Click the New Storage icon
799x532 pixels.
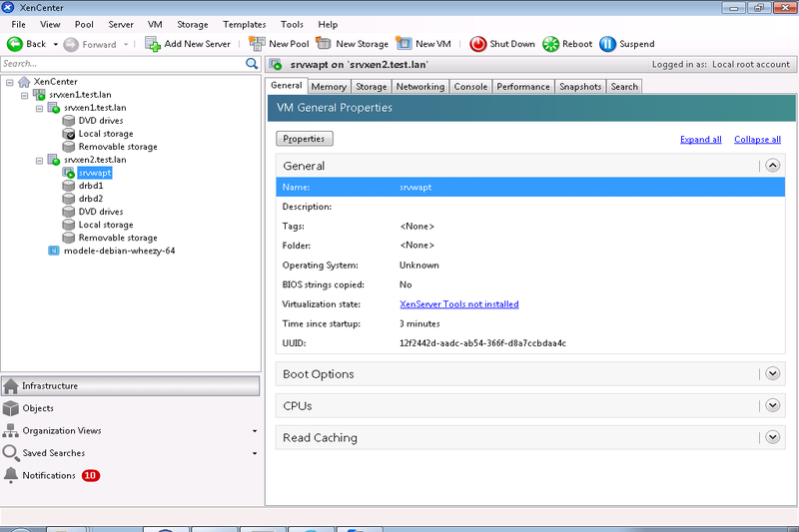coord(323,43)
